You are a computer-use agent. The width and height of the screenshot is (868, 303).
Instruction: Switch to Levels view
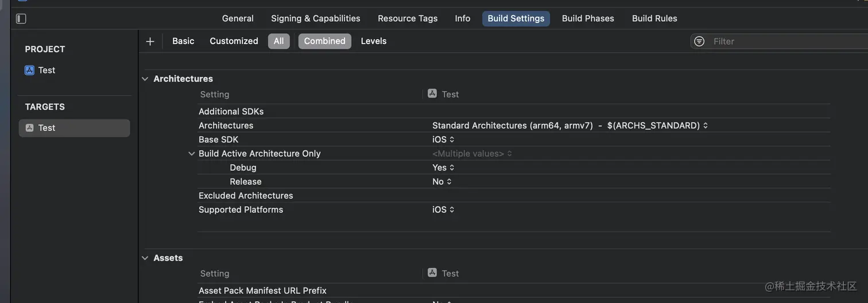click(x=373, y=41)
